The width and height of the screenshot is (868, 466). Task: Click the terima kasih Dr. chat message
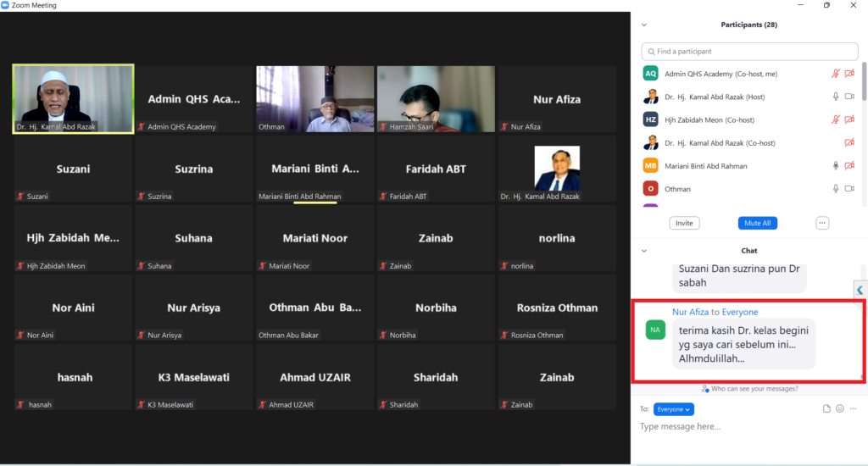[743, 344]
